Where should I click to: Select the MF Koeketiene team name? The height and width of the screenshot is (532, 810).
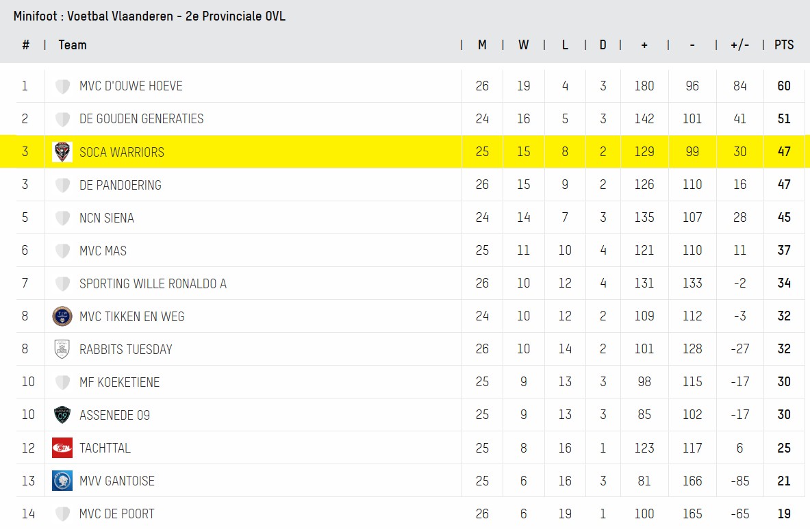click(119, 382)
